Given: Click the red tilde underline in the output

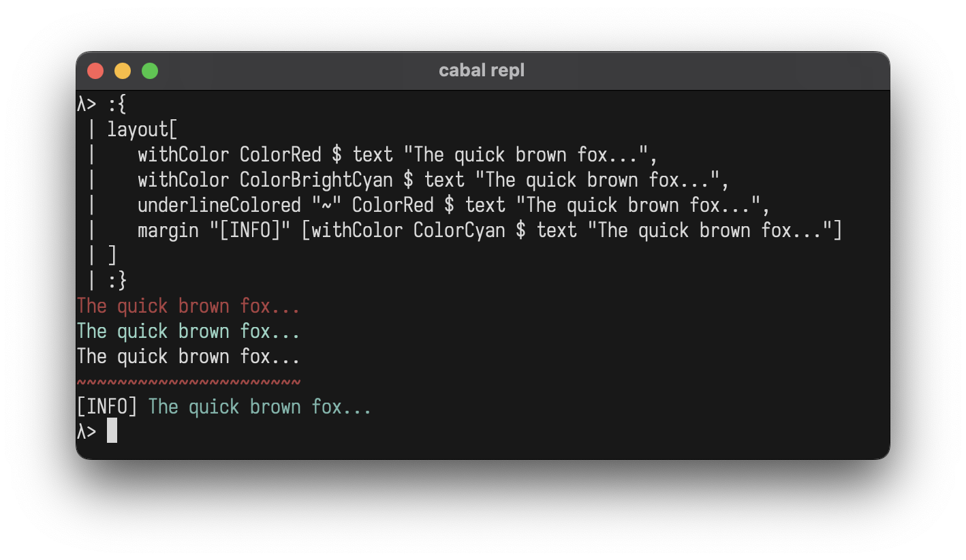Looking at the screenshot, I should [x=188, y=382].
